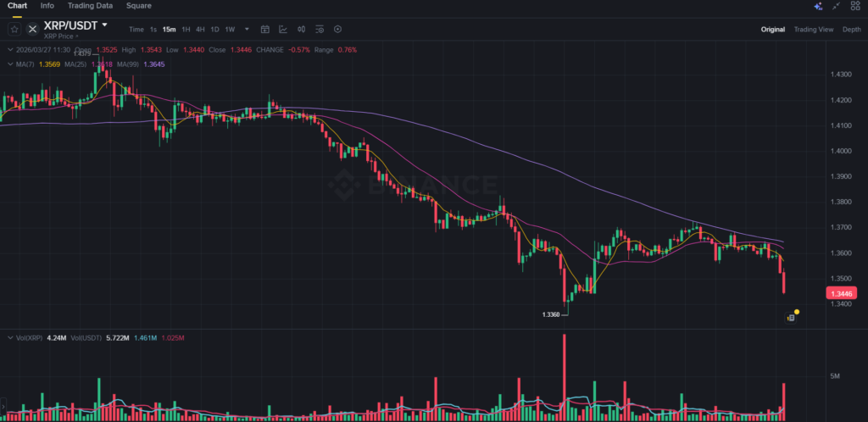868x422 pixels.
Task: Click the XRP coin logo icon
Action: point(33,29)
